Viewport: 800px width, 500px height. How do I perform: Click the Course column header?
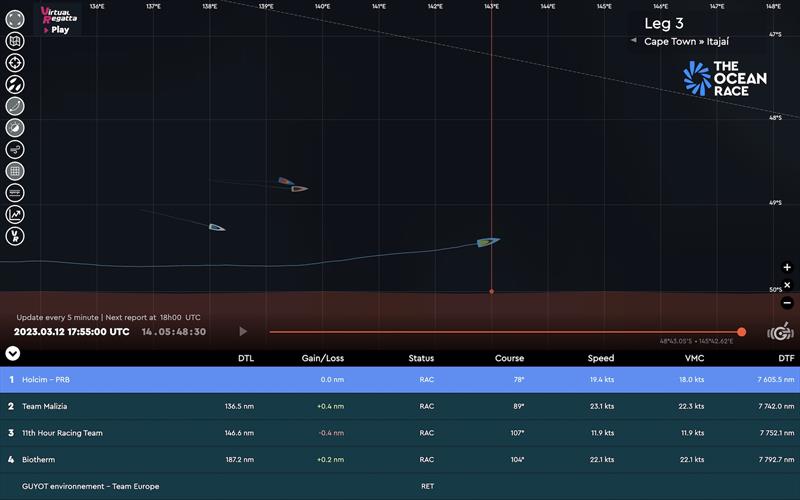coord(509,358)
